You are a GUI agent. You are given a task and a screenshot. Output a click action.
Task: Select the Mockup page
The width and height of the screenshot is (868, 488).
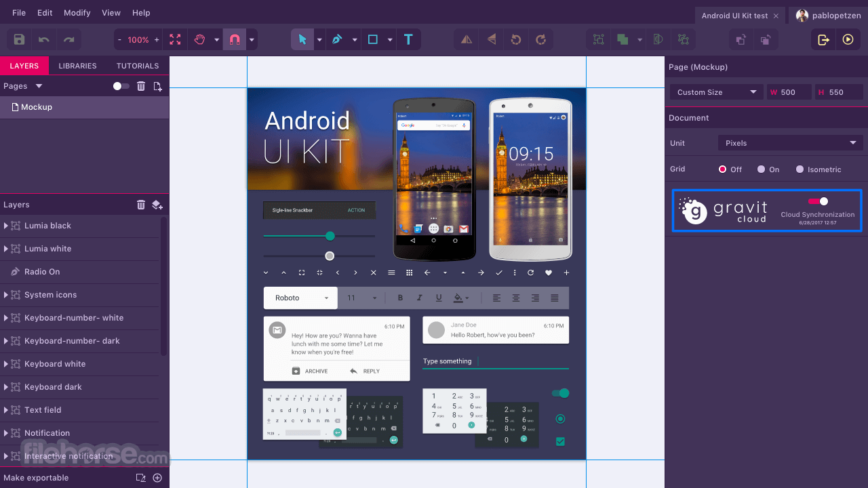pos(84,107)
